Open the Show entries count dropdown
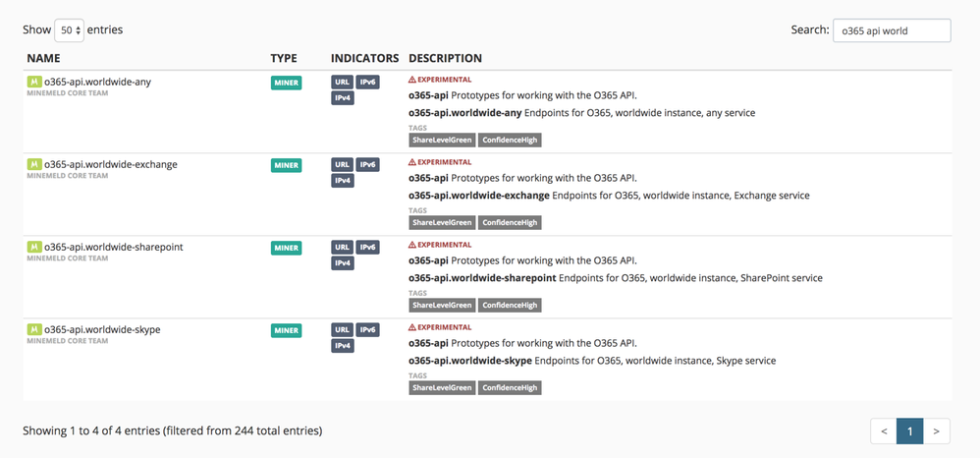The image size is (980, 458). 69,30
